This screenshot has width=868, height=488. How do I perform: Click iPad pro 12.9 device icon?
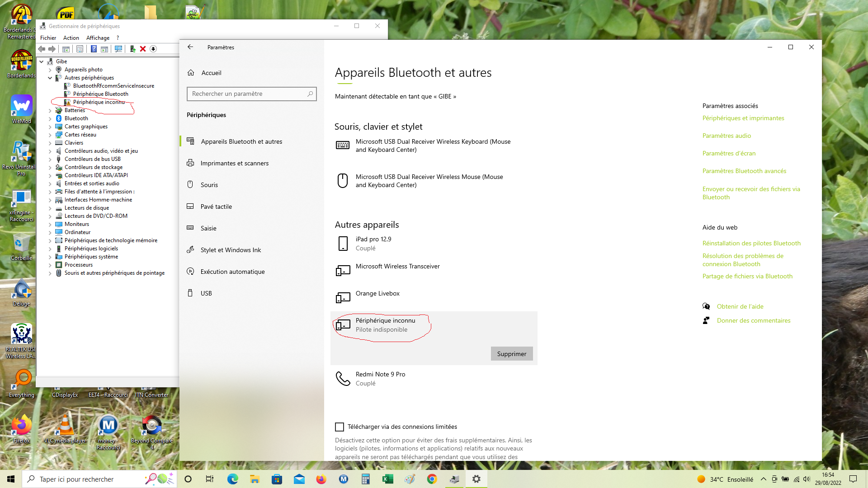tap(343, 244)
